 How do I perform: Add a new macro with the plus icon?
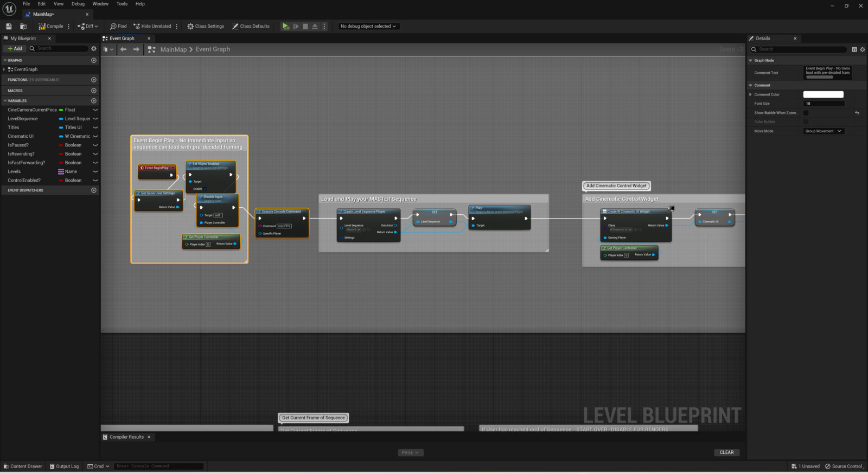94,91
